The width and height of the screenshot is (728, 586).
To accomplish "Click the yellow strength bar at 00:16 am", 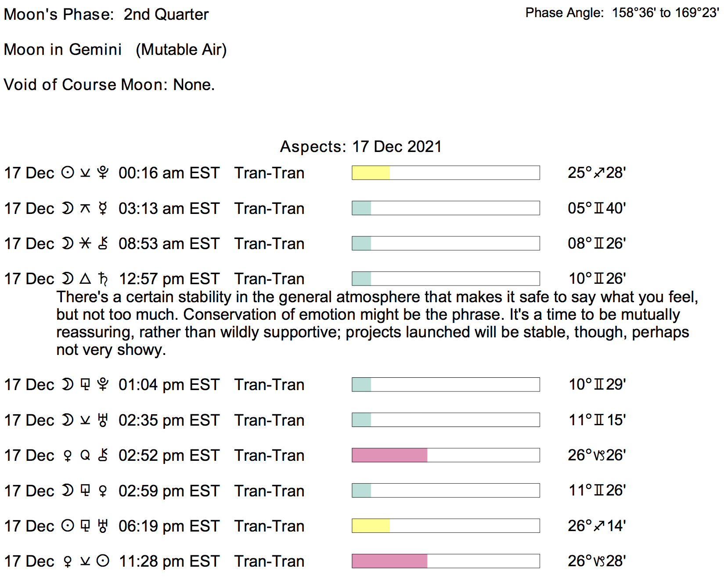I will pyautogui.click(x=371, y=173).
